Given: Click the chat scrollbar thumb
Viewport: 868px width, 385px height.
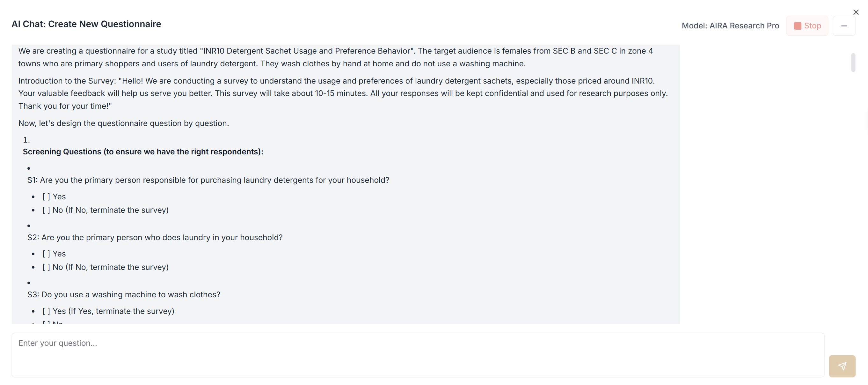Looking at the screenshot, I should coord(853,63).
